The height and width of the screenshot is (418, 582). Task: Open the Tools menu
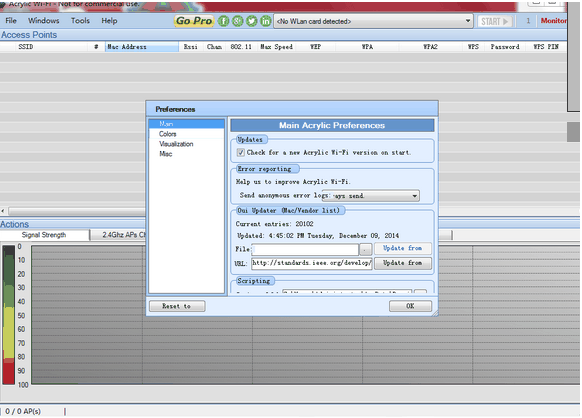(x=81, y=21)
